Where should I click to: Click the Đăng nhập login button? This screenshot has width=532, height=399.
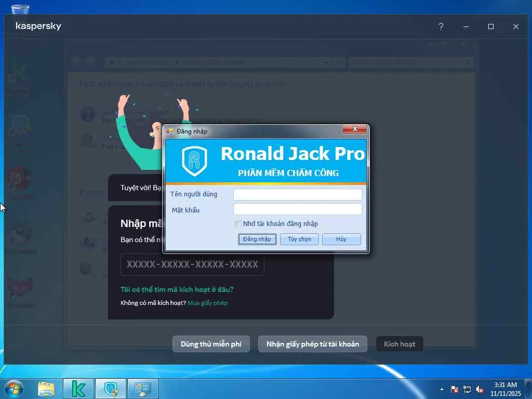coord(257,239)
